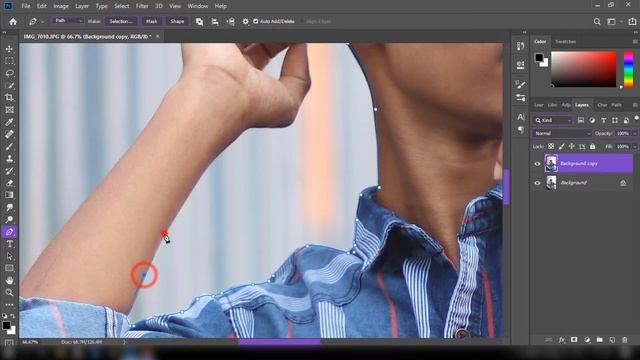The width and height of the screenshot is (640, 360).
Task: Open the Filter menu
Action: pyautogui.click(x=142, y=6)
